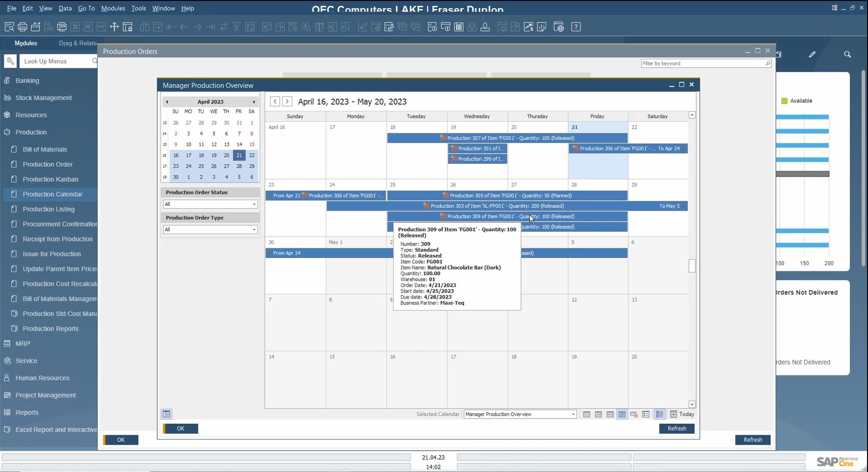The width and height of the screenshot is (868, 472).
Task: Select April 21 in the mini calendar
Action: [239, 155]
